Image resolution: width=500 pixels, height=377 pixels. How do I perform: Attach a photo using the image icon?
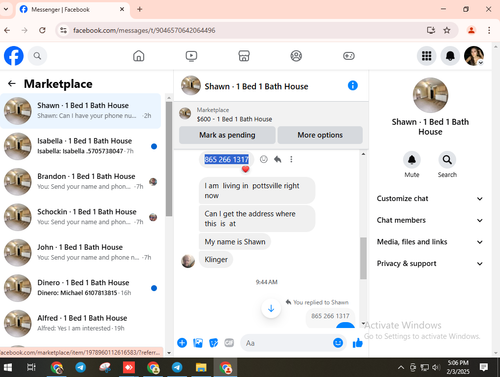coord(198,343)
